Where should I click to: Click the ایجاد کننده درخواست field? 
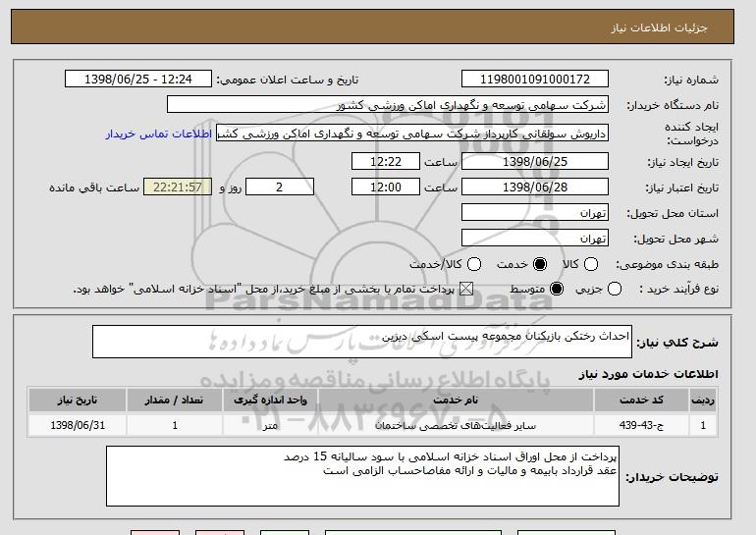pyautogui.click(x=412, y=134)
